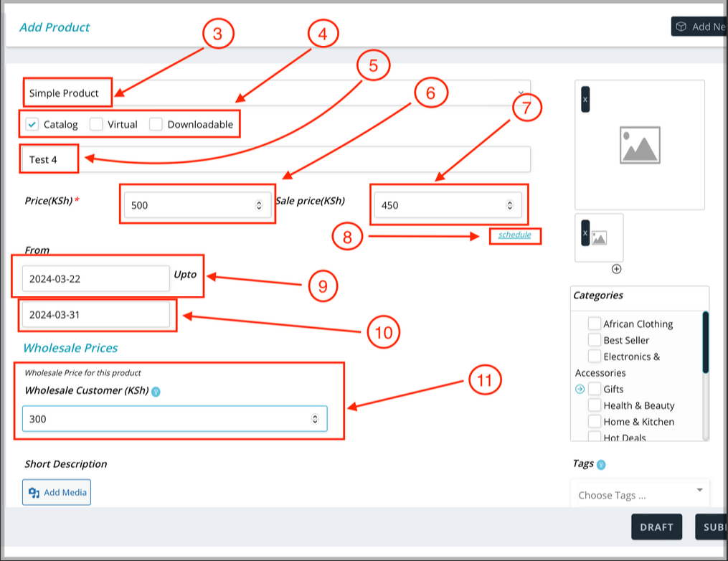Click the schedule link under sale price

[x=514, y=235]
